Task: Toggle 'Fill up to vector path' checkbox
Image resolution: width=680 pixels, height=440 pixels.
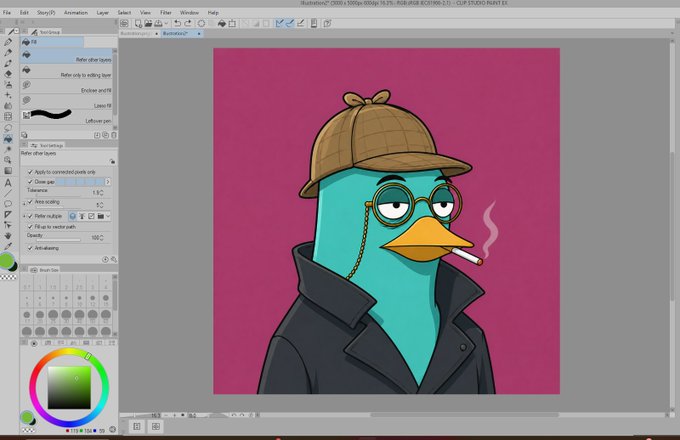Action: tap(30, 227)
